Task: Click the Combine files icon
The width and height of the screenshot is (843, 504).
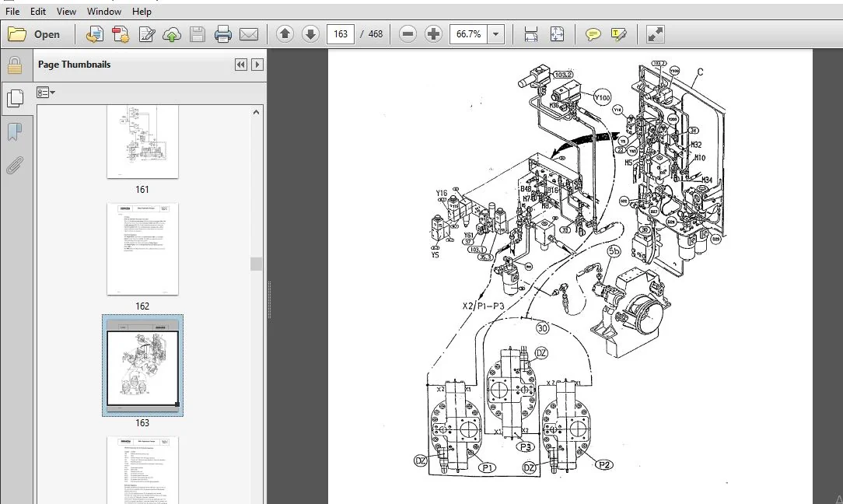Action: (x=121, y=34)
